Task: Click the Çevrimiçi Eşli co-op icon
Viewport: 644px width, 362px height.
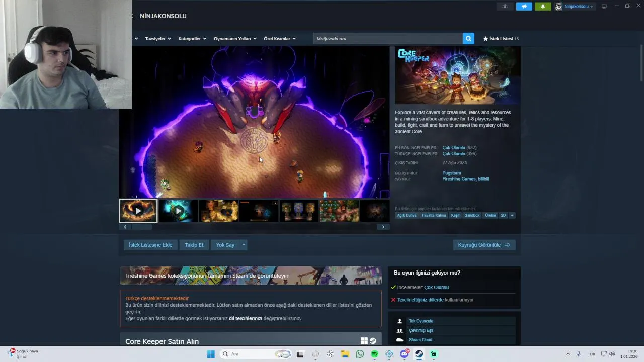Action: coord(400,330)
